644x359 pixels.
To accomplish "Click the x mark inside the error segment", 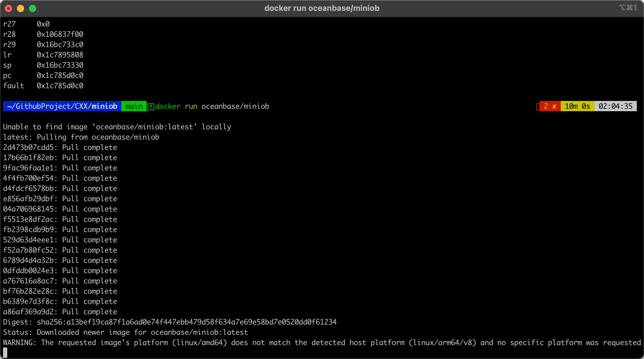I will pyautogui.click(x=554, y=106).
